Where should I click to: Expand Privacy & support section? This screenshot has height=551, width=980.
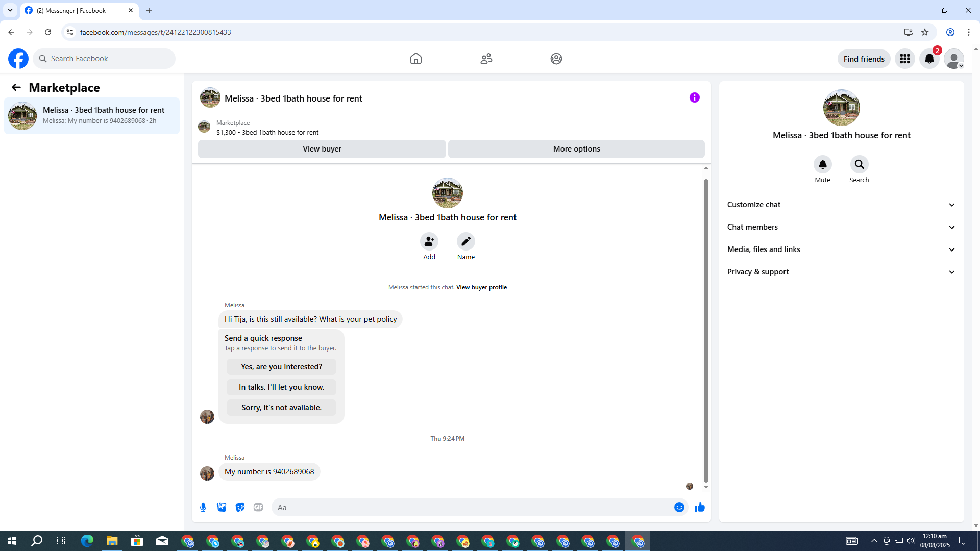[x=841, y=272]
